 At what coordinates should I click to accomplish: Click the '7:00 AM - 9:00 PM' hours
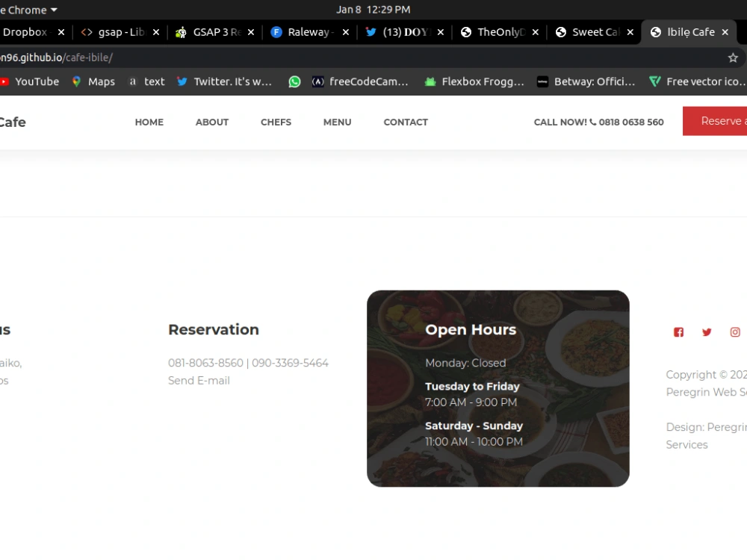coord(471,402)
